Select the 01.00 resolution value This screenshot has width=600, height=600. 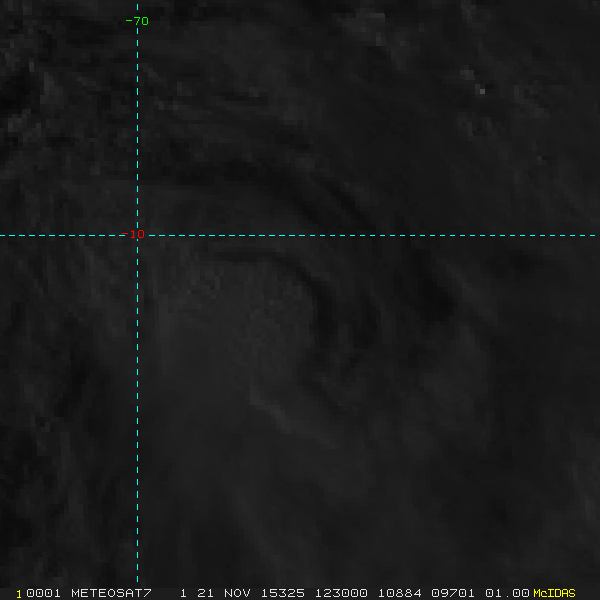coord(507,593)
